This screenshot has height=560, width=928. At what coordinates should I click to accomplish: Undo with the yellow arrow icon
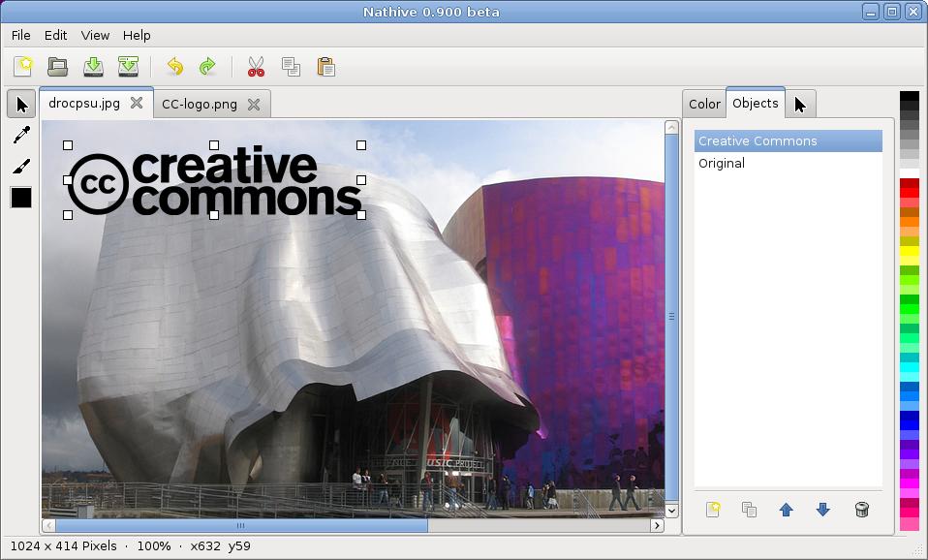(175, 66)
